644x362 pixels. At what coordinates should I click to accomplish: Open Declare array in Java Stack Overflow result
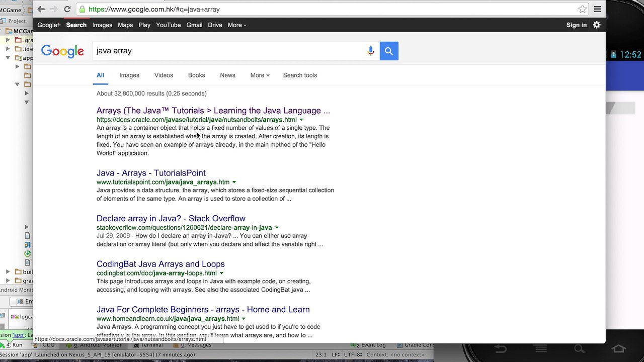click(x=171, y=219)
